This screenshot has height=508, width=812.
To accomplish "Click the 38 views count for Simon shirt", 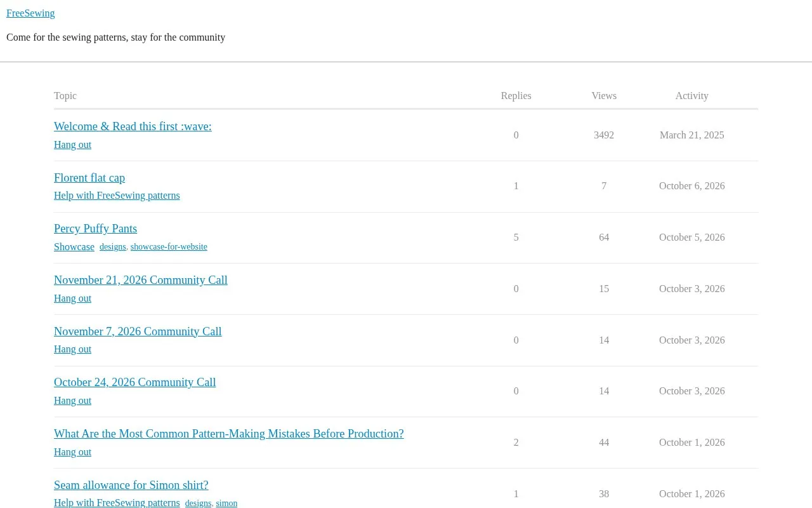I will pyautogui.click(x=604, y=494).
